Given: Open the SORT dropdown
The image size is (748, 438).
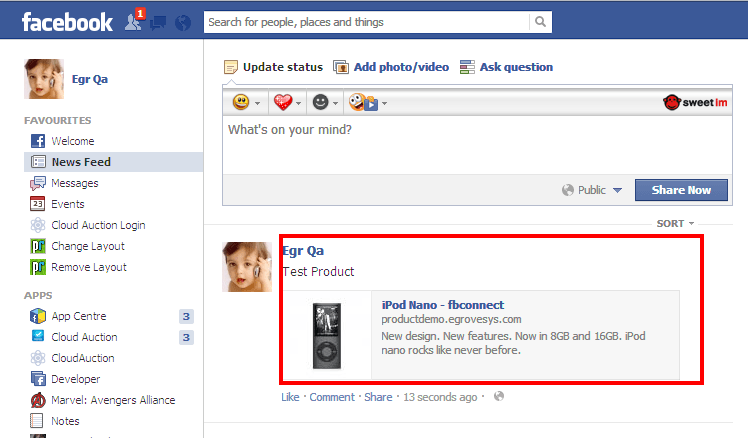Looking at the screenshot, I should pyautogui.click(x=675, y=223).
